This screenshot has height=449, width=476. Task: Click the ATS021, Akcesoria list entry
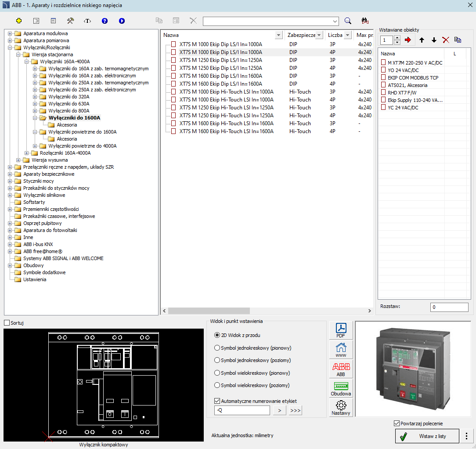(x=407, y=85)
